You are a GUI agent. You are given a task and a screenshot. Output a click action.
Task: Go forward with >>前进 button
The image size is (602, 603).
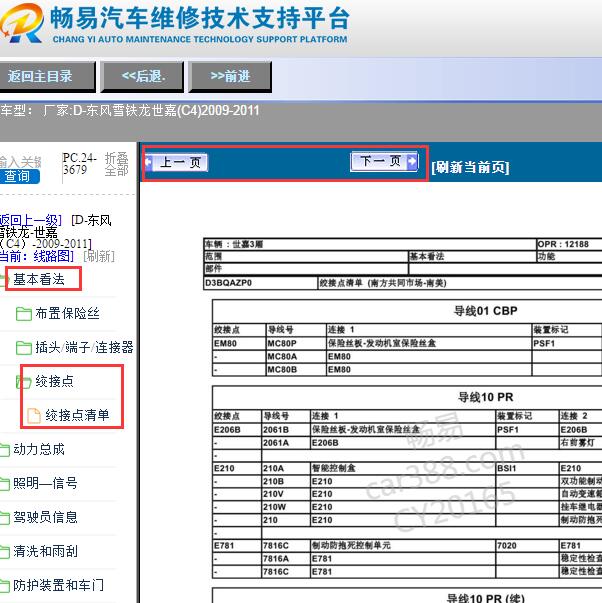[x=230, y=76]
